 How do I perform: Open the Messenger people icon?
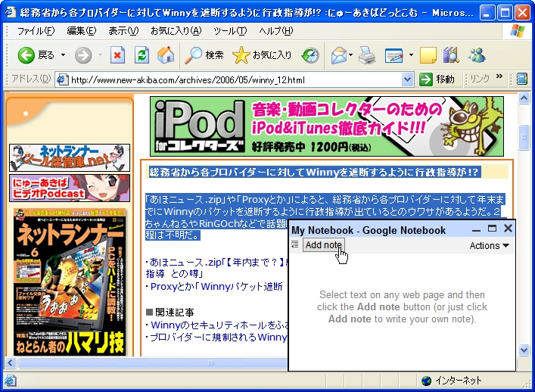[477, 55]
